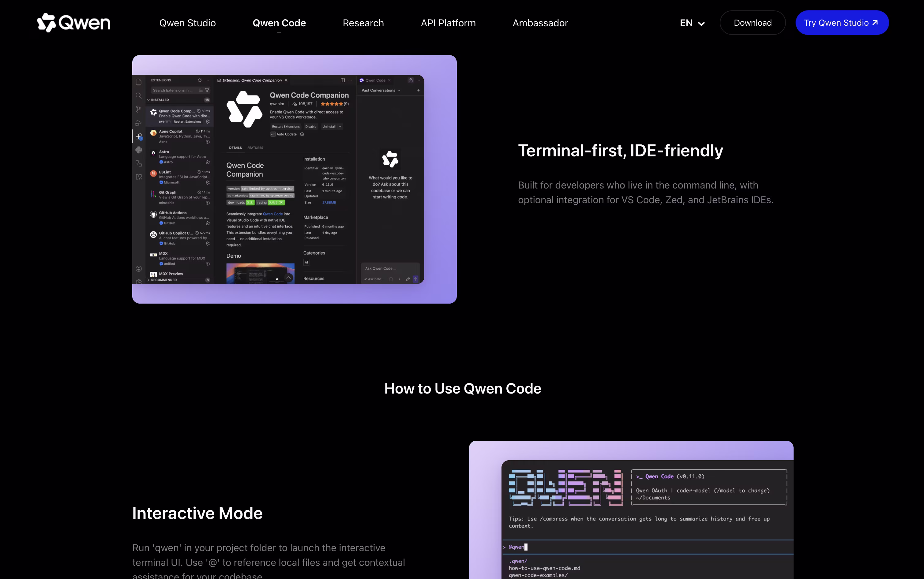Open the 'Ask befo...' mode selector
The width and height of the screenshot is (924, 579).
[x=374, y=279]
